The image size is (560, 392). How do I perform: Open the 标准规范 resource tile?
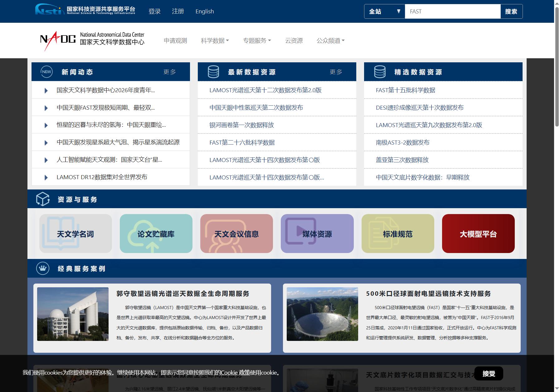tap(398, 234)
